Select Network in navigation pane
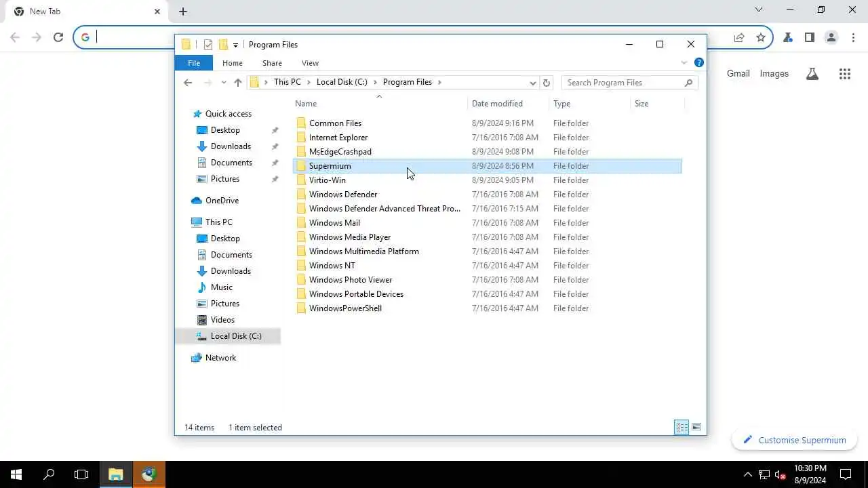The width and height of the screenshot is (868, 488). point(220,358)
